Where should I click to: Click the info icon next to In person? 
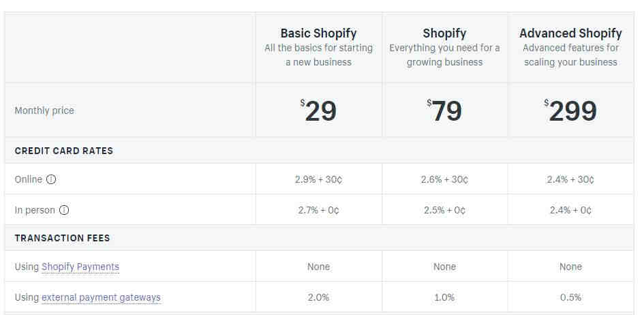tap(64, 210)
